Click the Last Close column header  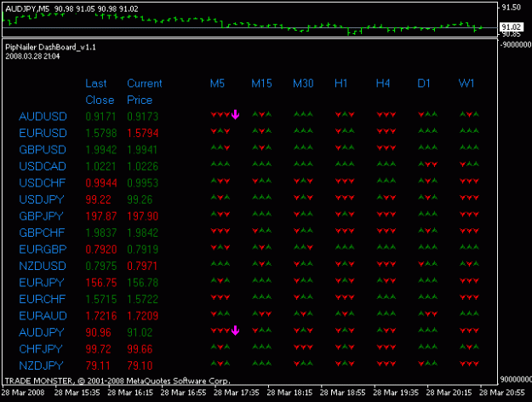(100, 92)
